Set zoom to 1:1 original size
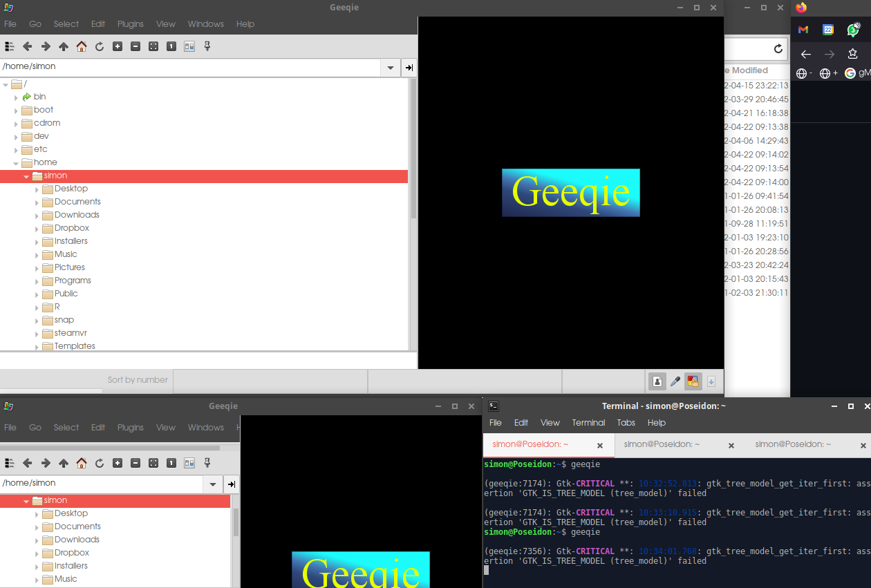Viewport: 871px width, 588px height. coord(171,46)
